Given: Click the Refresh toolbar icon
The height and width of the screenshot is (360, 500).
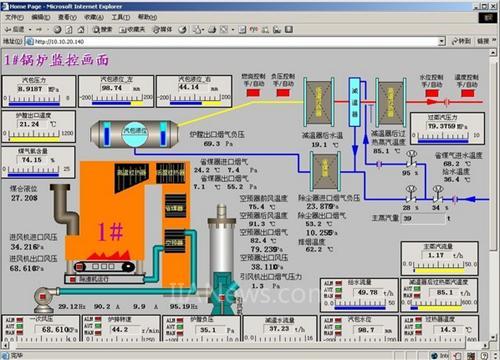Looking at the screenshot, I should coord(69,30).
